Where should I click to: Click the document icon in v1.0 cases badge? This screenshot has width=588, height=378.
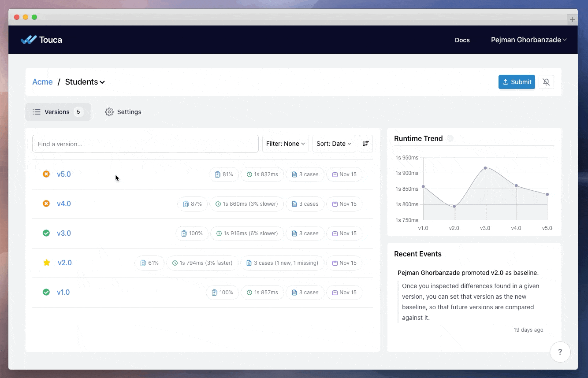pyautogui.click(x=294, y=293)
